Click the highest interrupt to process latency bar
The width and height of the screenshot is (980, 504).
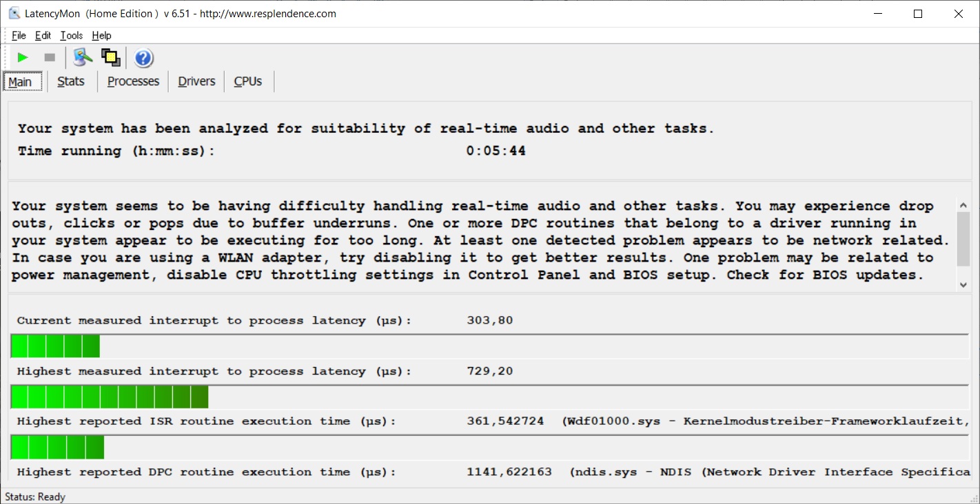110,397
